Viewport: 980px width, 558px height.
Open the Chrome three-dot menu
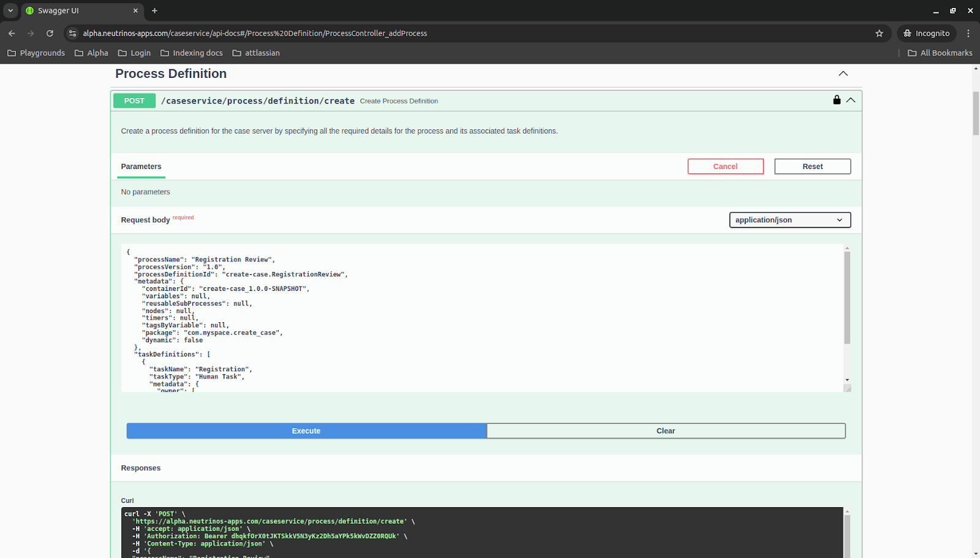968,33
